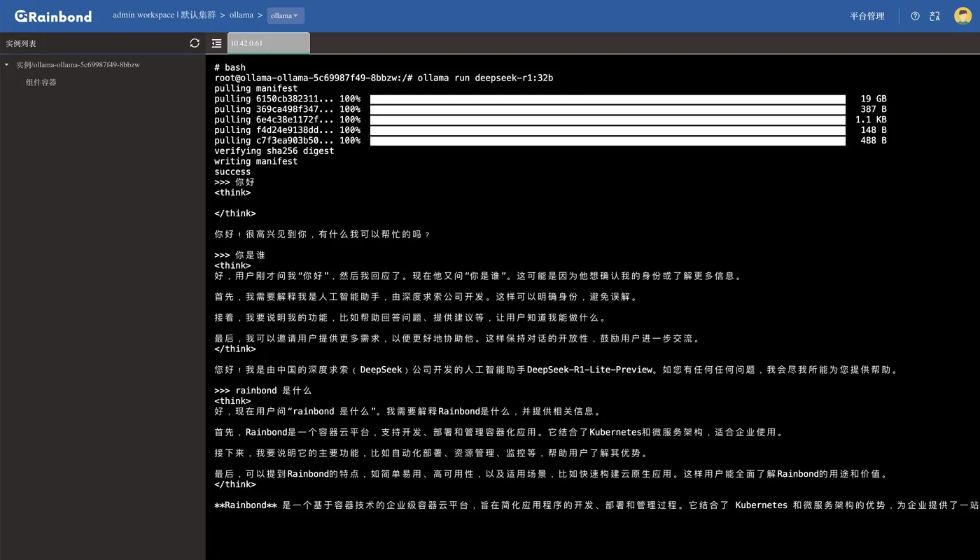Screen dimensions: 980x560
Task: Click the reply "你好！很高兴见到你" line
Action: click(323, 234)
